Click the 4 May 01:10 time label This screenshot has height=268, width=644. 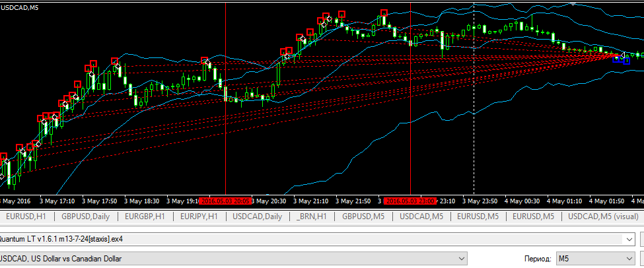pos(565,201)
